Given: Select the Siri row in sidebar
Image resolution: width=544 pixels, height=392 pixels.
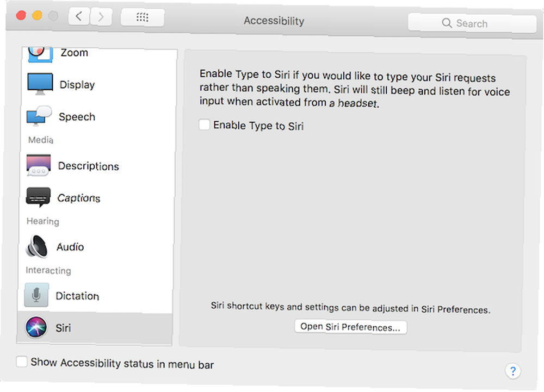Looking at the screenshot, I should pyautogui.click(x=94, y=328).
